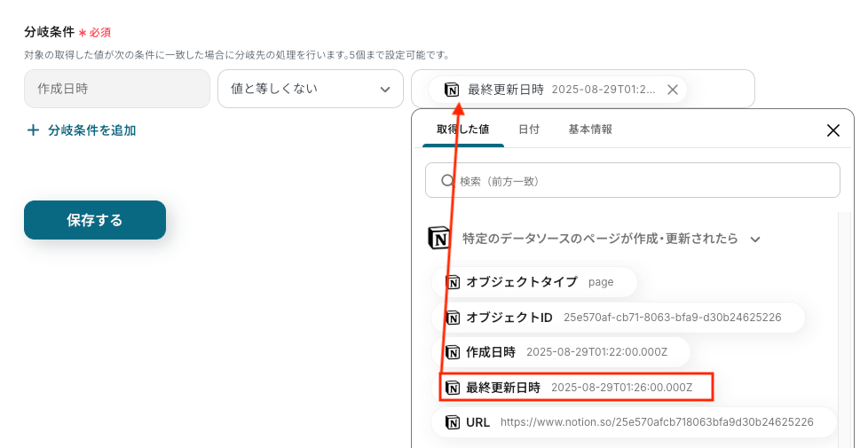Select the 取得した値 tab
The height and width of the screenshot is (448, 868).
click(x=462, y=130)
